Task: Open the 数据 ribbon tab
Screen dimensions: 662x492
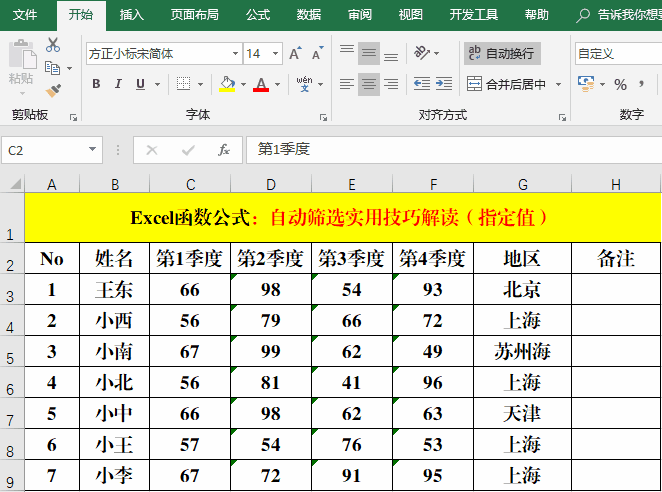Action: coord(309,15)
